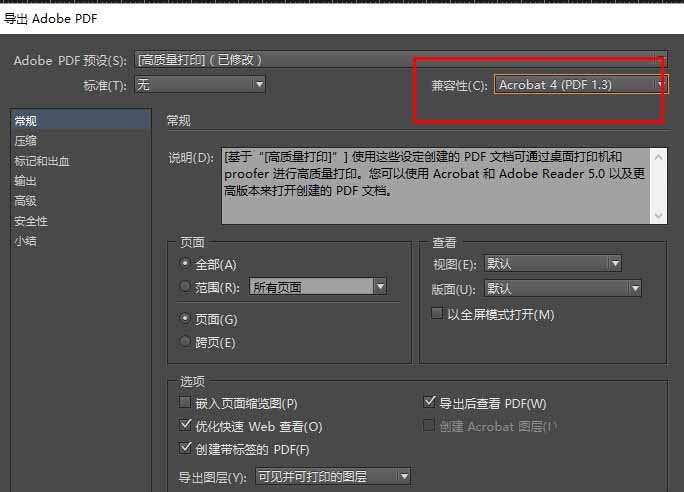
Task: Select the 范围(R) radio button
Action: [185, 286]
